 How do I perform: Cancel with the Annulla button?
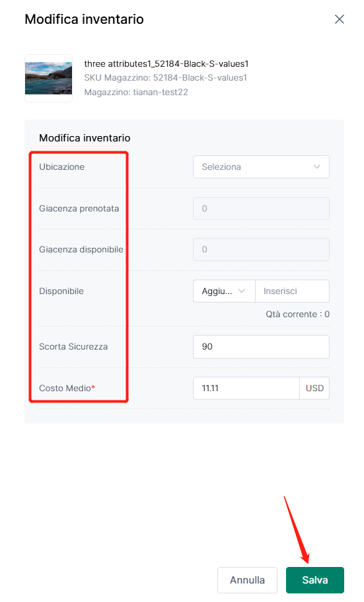[247, 580]
